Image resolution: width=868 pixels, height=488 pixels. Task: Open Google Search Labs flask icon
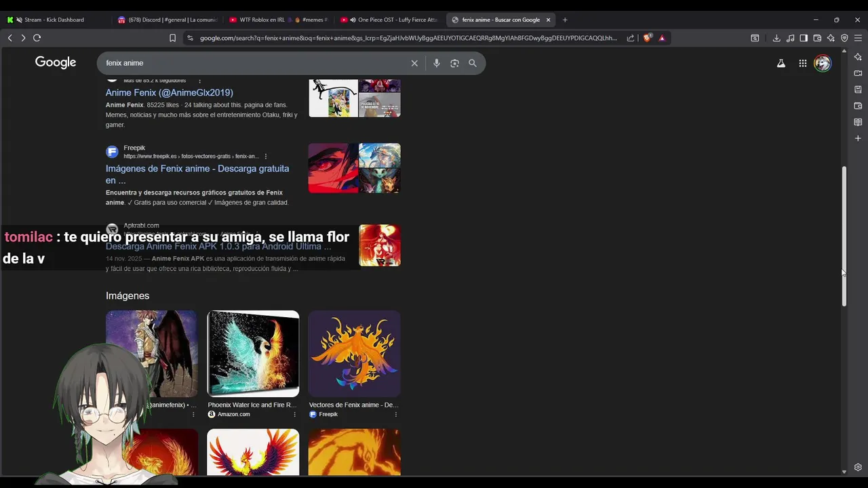(781, 63)
